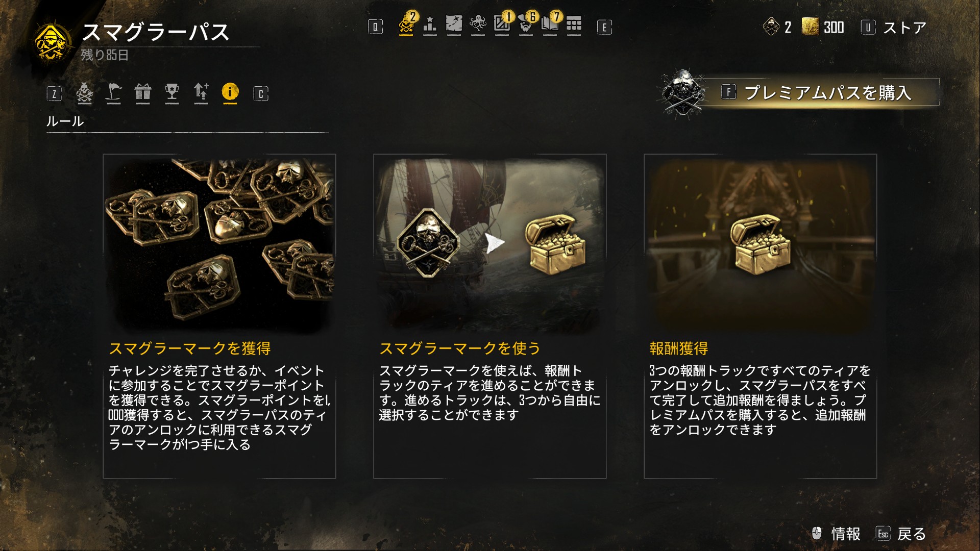
Task: Select the スマグラーマークを獲得 card image
Action: pyautogui.click(x=219, y=245)
